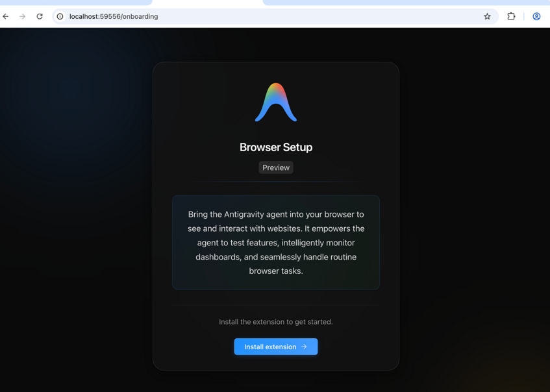Click "Install the extension to get started" text
Screen dimensions: 550x392
(x=276, y=322)
